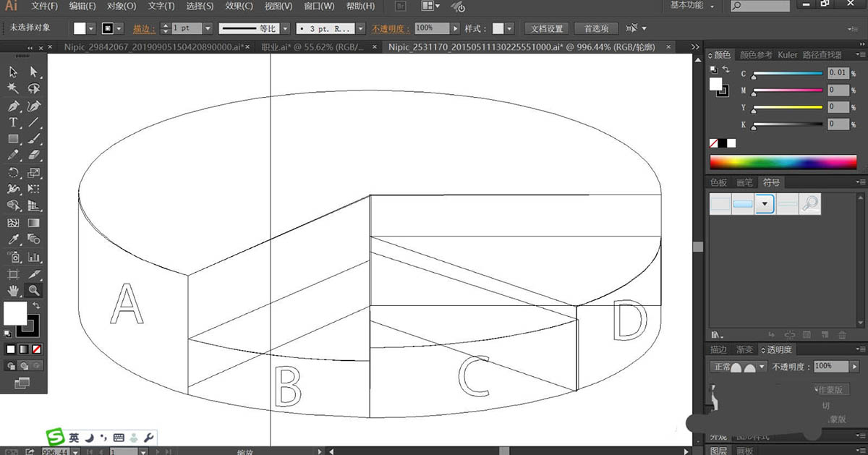
Task: Select the Blend tool
Action: pos(34,240)
